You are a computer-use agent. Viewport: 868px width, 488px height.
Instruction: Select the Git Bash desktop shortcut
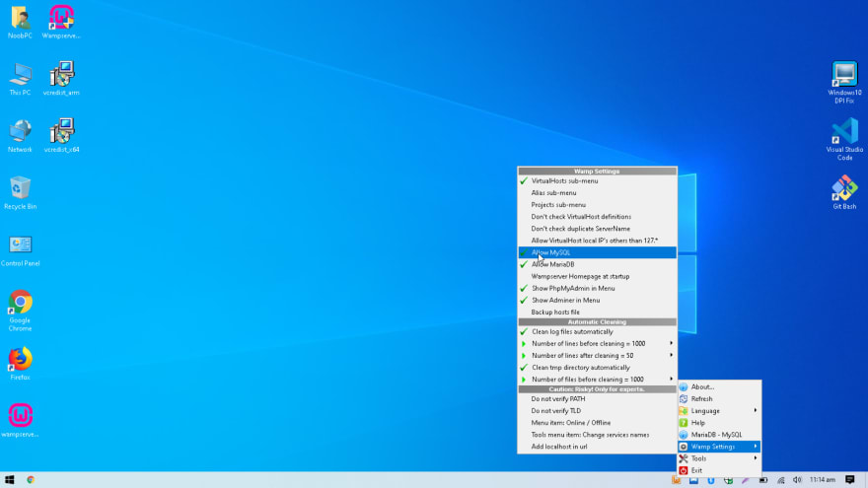tap(844, 192)
